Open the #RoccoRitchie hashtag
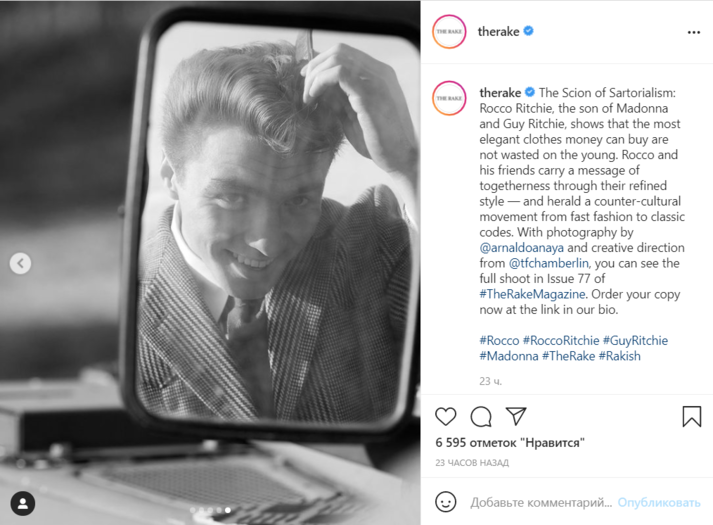Image resolution: width=713 pixels, height=525 pixels. (561, 340)
